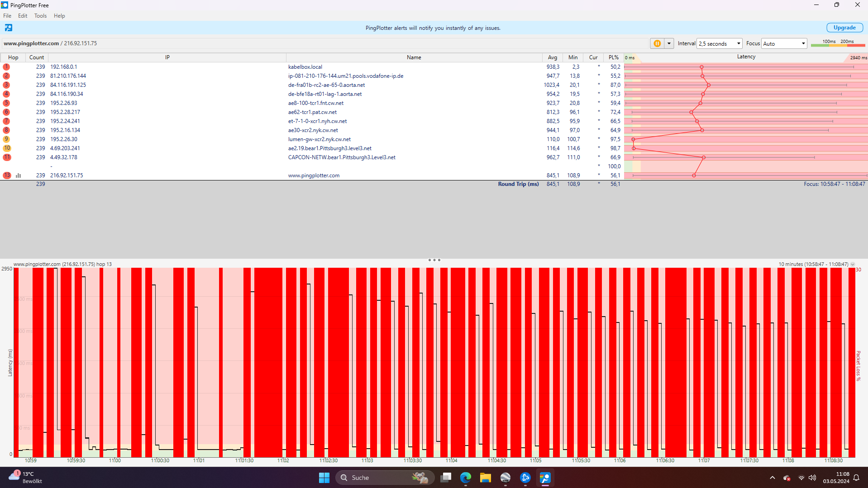Click the Edge browser taskbar icon
868x488 pixels.
coord(465,478)
